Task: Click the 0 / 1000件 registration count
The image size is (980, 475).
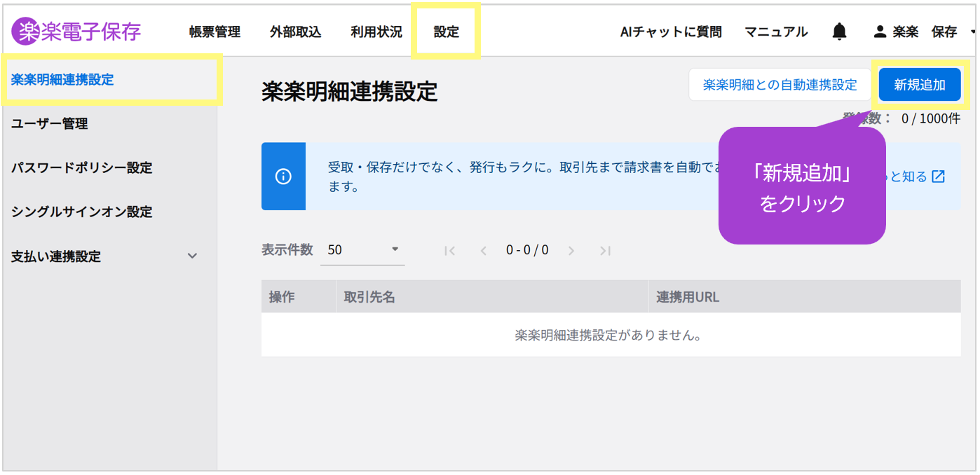Action: [x=931, y=119]
